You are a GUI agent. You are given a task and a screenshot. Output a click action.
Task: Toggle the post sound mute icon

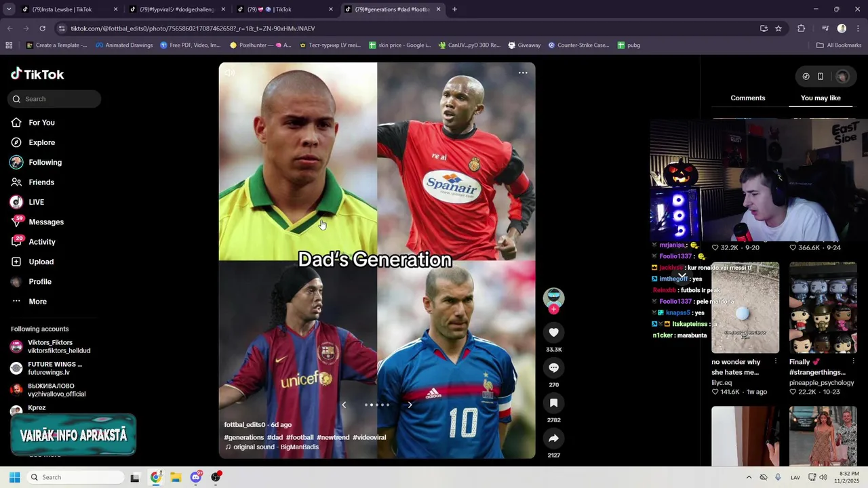230,73
